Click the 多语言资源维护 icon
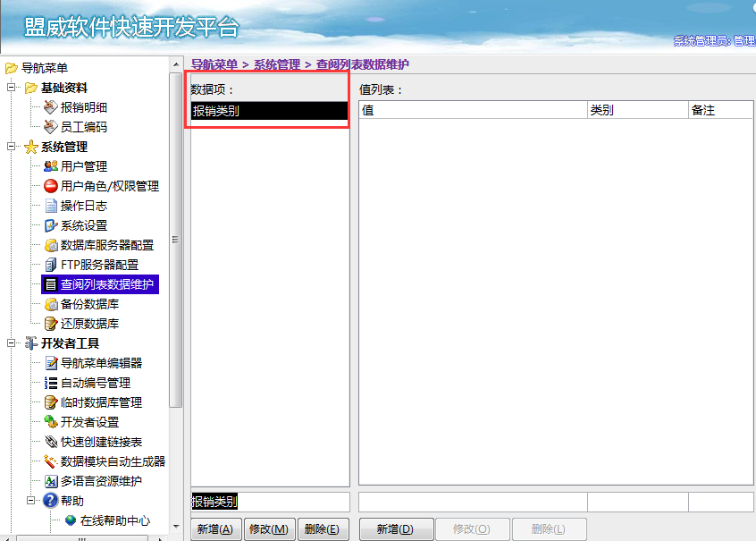 click(51, 481)
